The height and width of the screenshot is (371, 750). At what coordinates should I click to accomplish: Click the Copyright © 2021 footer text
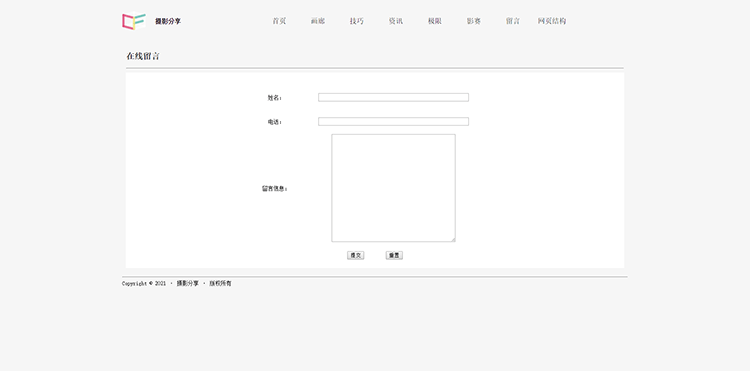click(144, 284)
